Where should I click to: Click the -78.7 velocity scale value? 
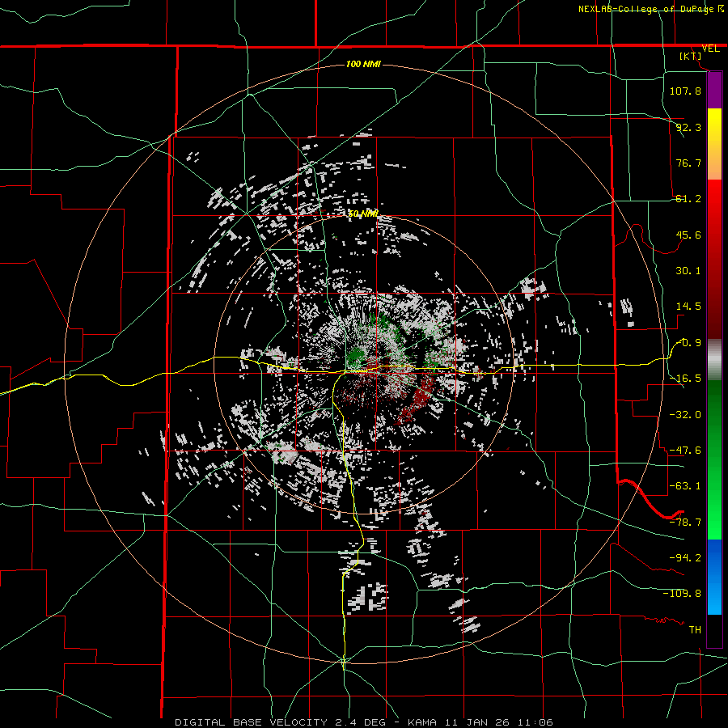[x=685, y=523]
